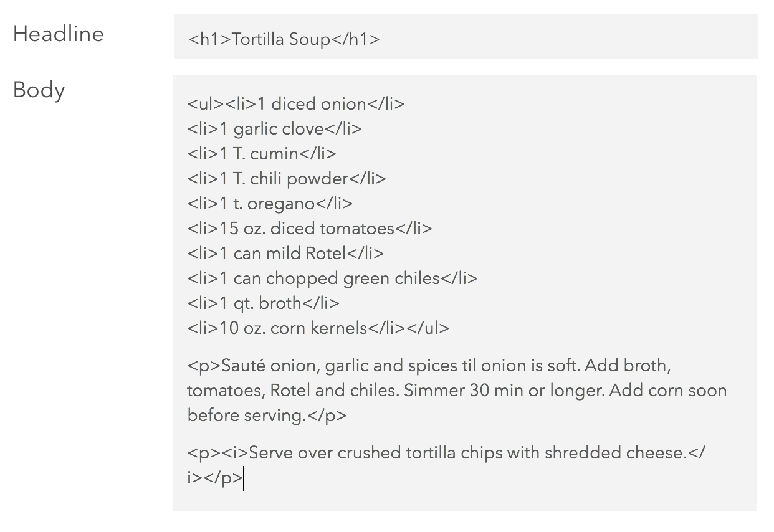This screenshot has width=774, height=532.
Task: Place cursor on the '10 oz. corn kernels' line
Action: (x=318, y=328)
